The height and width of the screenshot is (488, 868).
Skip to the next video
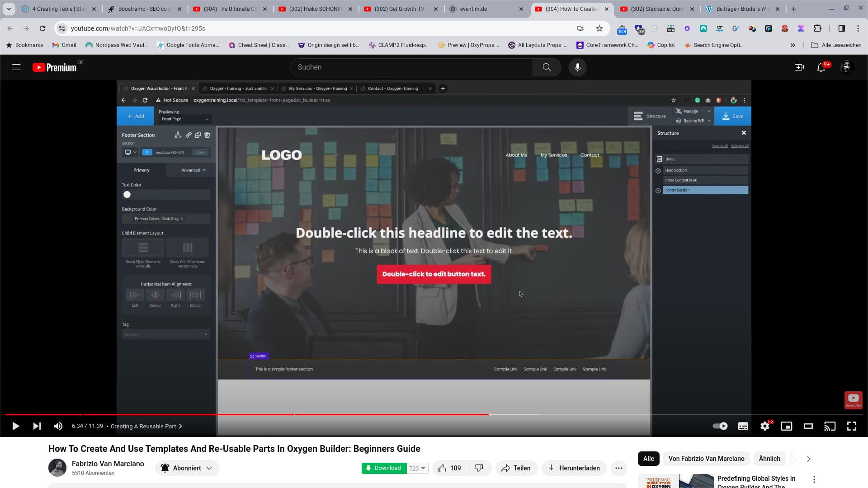[37, 426]
